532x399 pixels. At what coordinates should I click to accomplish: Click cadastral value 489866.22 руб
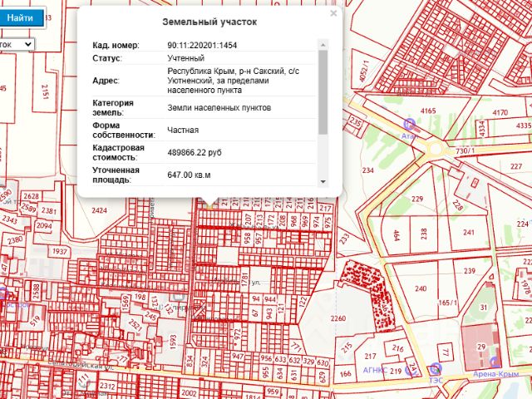pyautogui.click(x=195, y=153)
